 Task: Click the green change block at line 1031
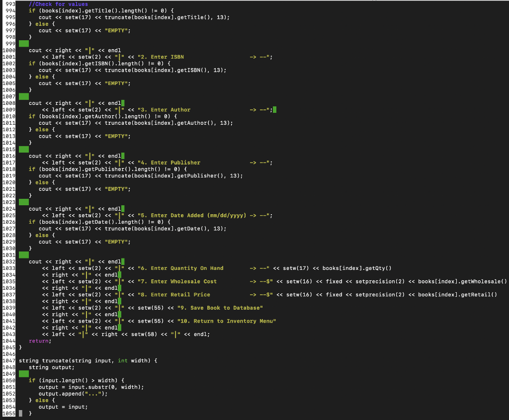click(23, 254)
